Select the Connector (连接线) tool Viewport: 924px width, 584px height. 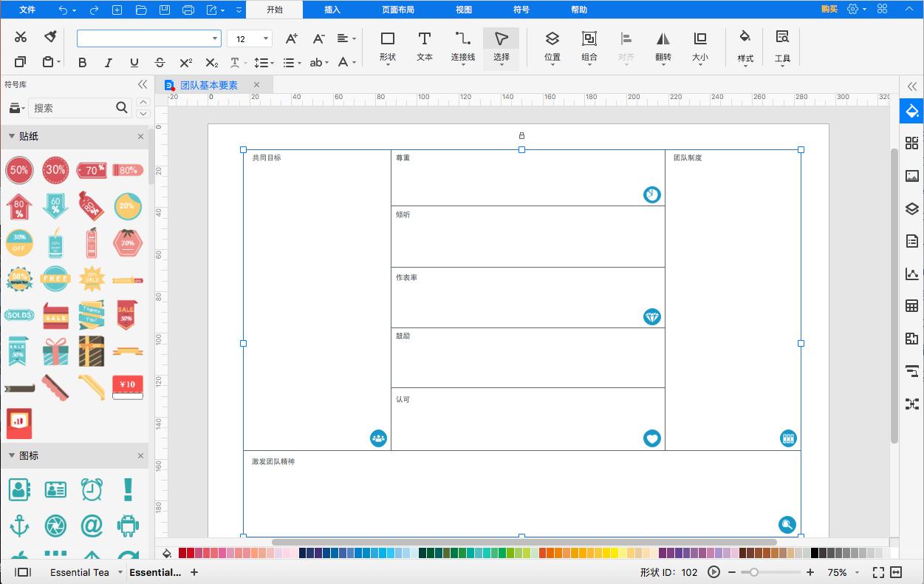tap(463, 46)
